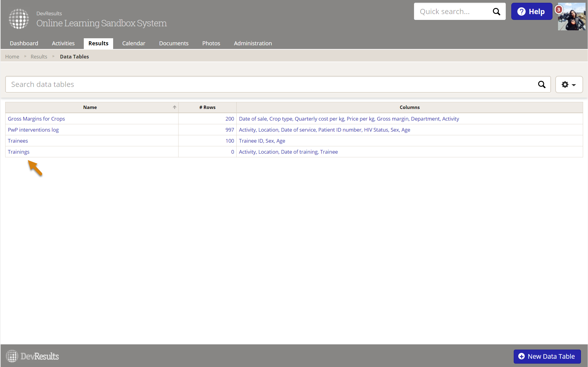Sort by Name column arrow
The height and width of the screenshot is (367, 588).
click(x=175, y=107)
